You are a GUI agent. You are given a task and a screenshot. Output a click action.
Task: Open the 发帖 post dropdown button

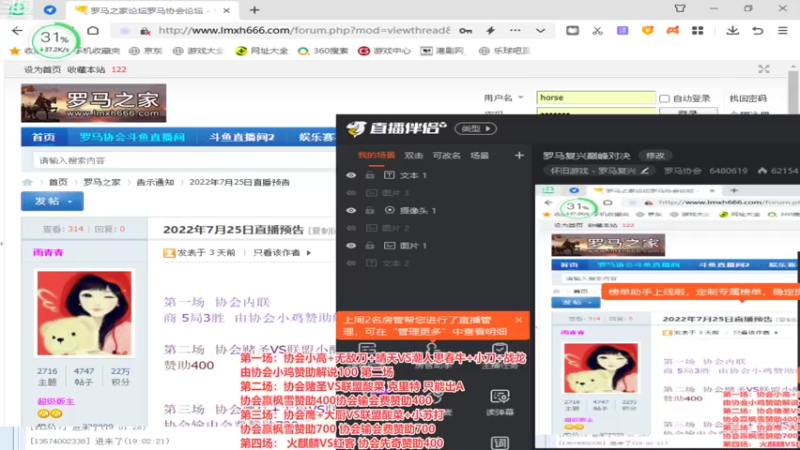pyautogui.click(x=52, y=201)
